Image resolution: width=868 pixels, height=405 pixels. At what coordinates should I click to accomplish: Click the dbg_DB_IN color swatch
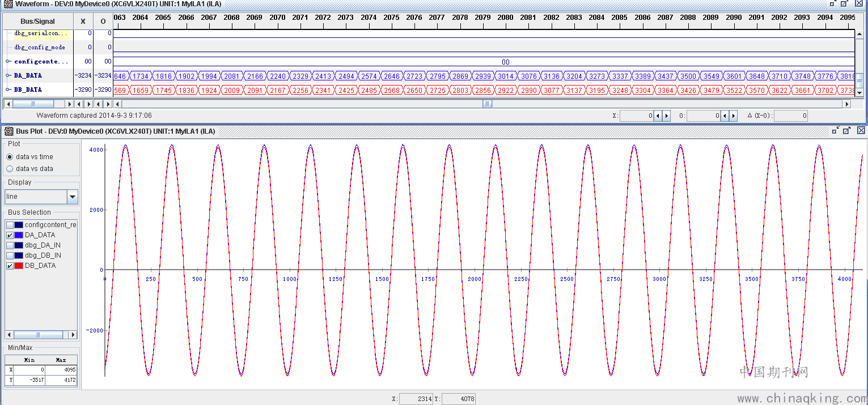19,255
